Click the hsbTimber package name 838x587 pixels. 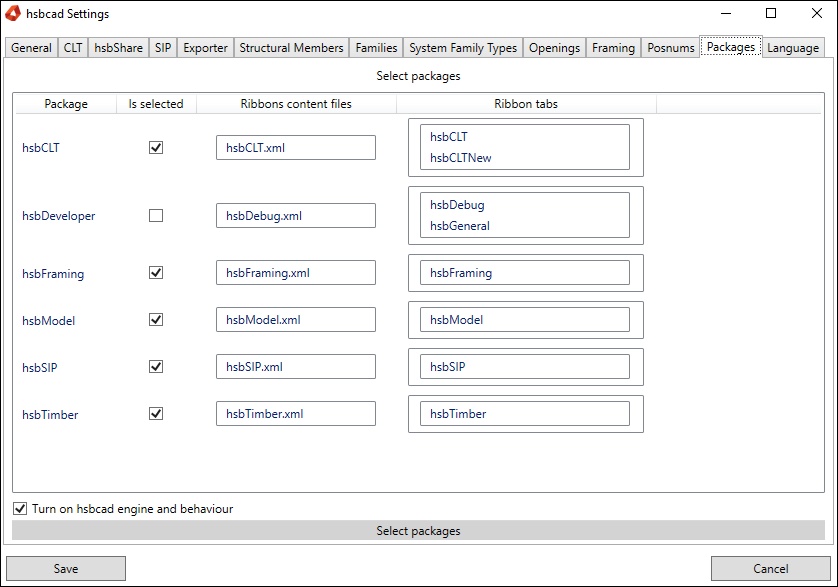click(50, 414)
